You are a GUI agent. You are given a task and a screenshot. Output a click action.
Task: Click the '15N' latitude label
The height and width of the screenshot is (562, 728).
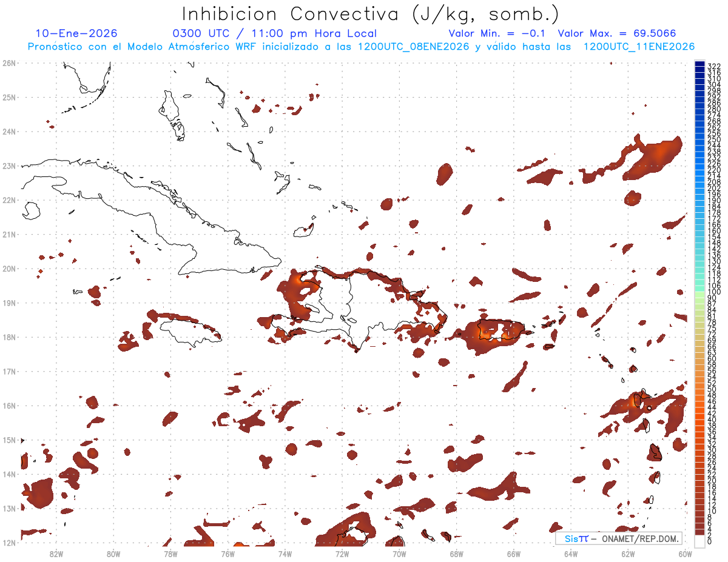[x=8, y=440]
